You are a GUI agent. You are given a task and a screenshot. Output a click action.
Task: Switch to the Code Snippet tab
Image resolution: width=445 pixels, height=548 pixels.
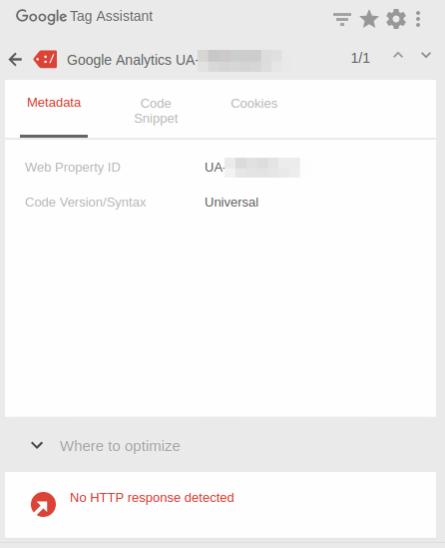[156, 111]
